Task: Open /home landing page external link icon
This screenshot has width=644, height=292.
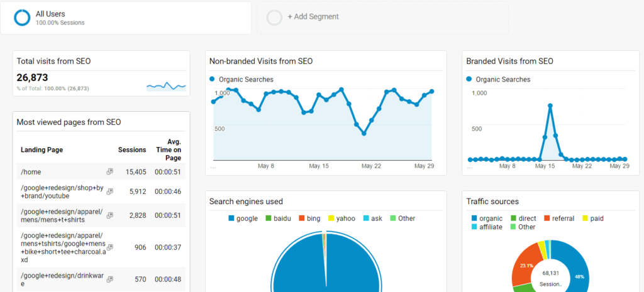Action: click(x=109, y=172)
